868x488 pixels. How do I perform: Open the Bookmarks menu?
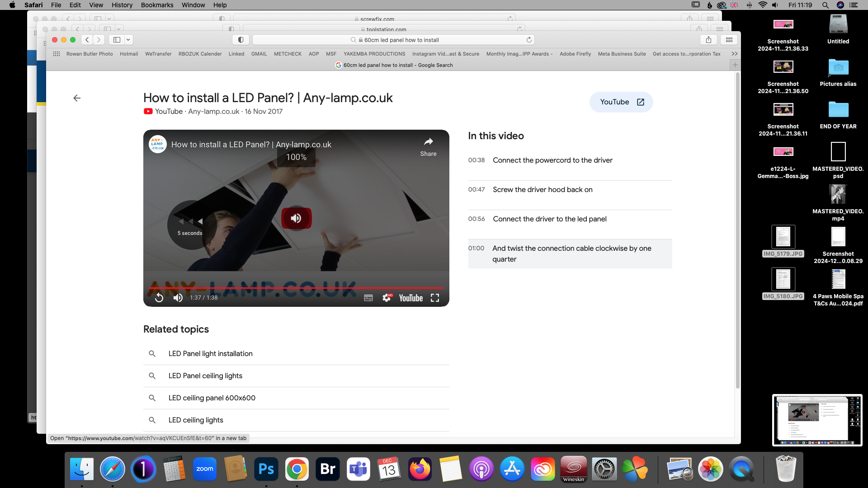(x=157, y=5)
